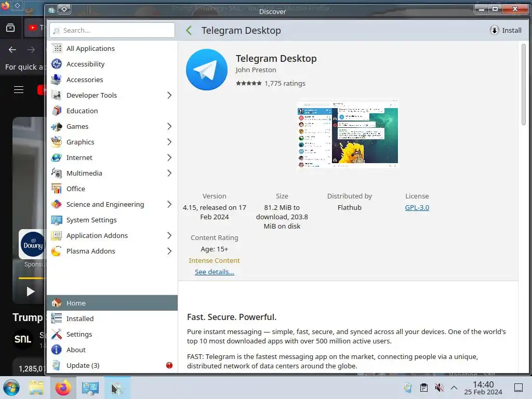
Task: Click the Intense Content label
Action: (x=215, y=261)
